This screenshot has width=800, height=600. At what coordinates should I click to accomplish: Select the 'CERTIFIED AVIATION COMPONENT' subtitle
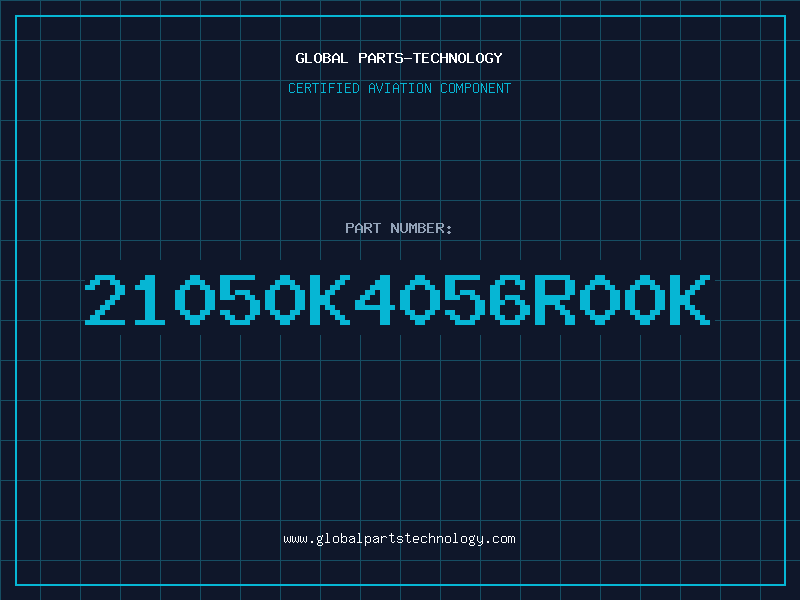coord(399,88)
